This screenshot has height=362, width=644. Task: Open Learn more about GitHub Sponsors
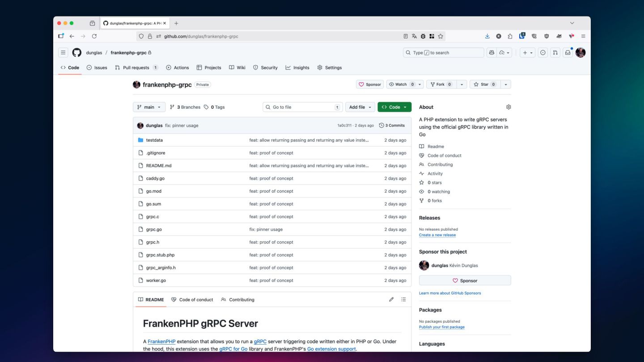click(x=450, y=293)
